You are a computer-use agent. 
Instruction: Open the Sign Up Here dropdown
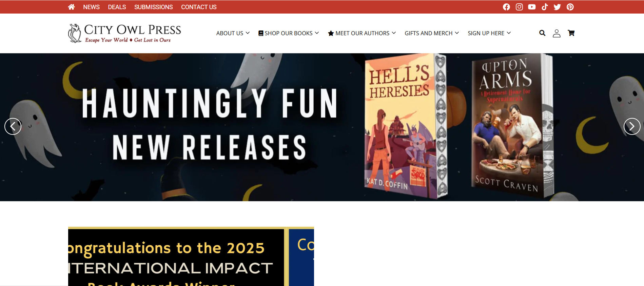[x=489, y=33]
